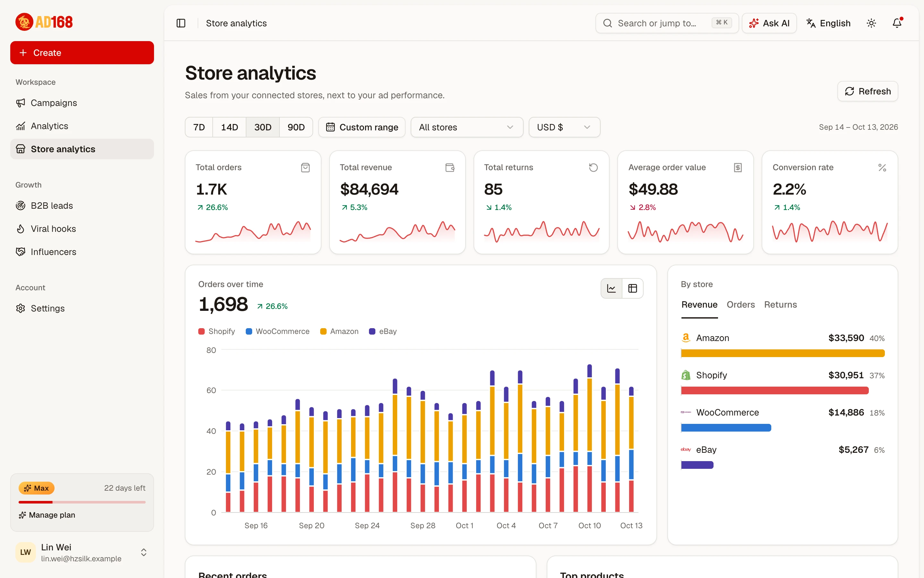Collapse the sidebar panel icon
Viewport: 924px width, 578px height.
click(x=181, y=23)
